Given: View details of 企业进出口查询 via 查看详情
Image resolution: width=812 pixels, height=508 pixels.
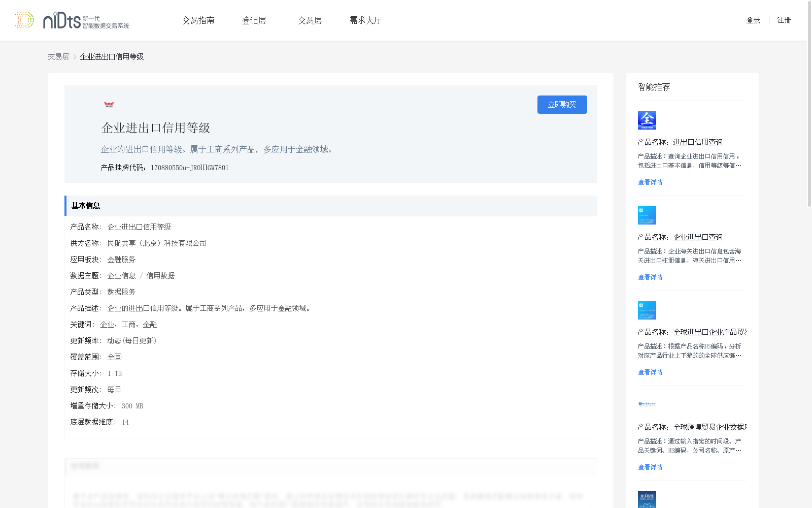Looking at the screenshot, I should [x=650, y=277].
